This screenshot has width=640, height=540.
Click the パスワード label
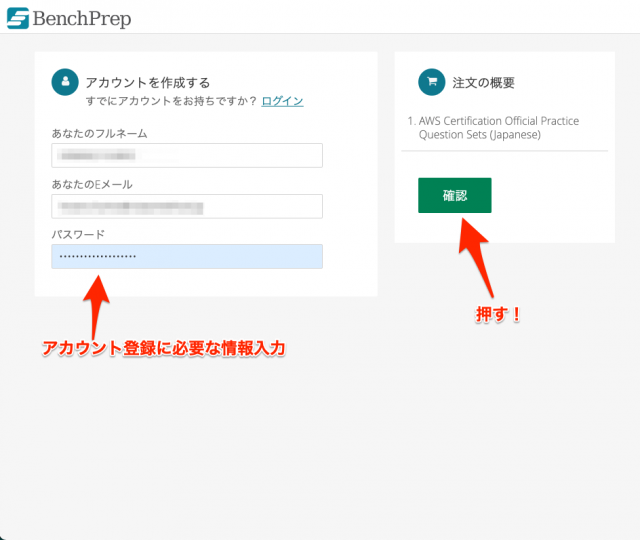point(78,235)
